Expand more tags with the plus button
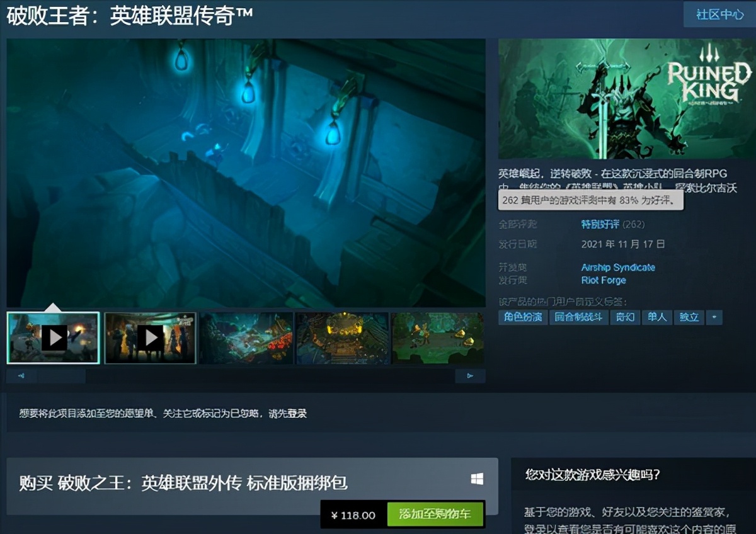Screen dimensions: 756x534 714,317
